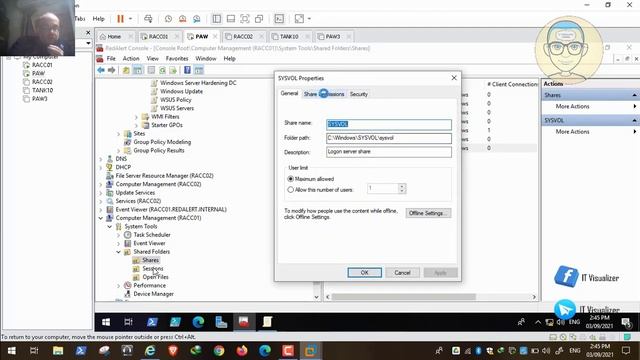This screenshot has width=640, height=360.
Task: Open the Help menu in VMware
Action: point(98,19)
